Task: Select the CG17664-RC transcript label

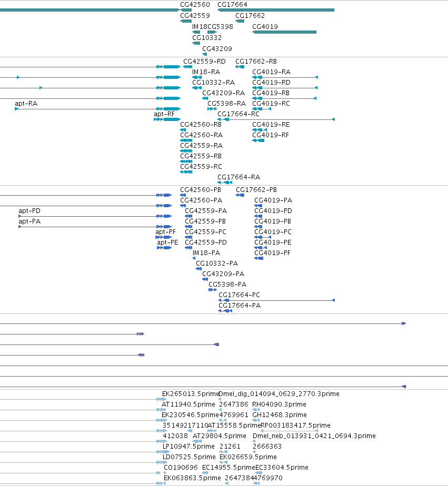Action: (238, 114)
